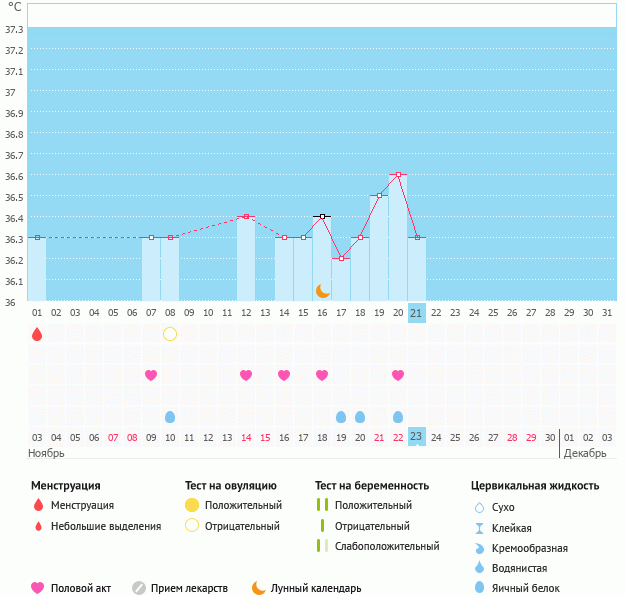
Task: Click the yellow Положительный ovulation test legend icon
Action: tap(192, 505)
